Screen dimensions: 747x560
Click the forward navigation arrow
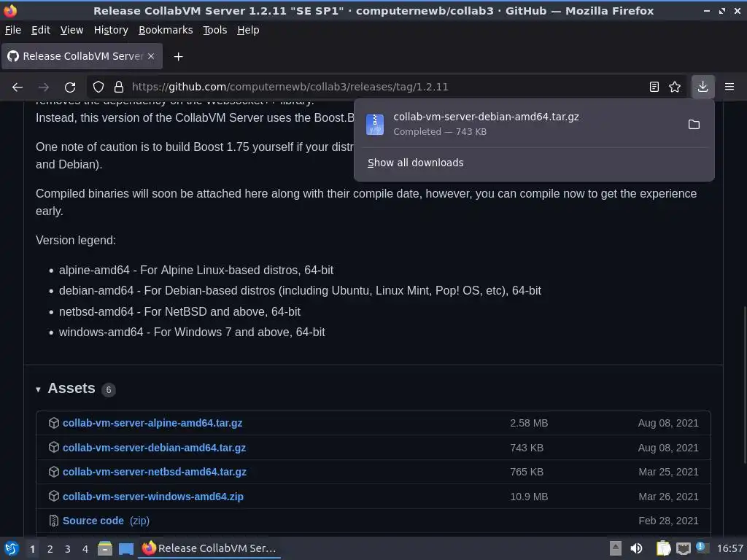[x=44, y=87]
